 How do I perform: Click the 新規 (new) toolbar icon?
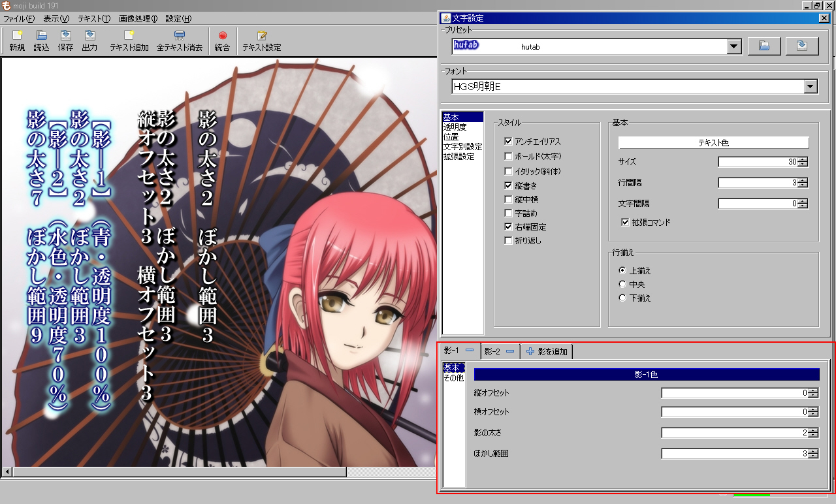(x=17, y=41)
